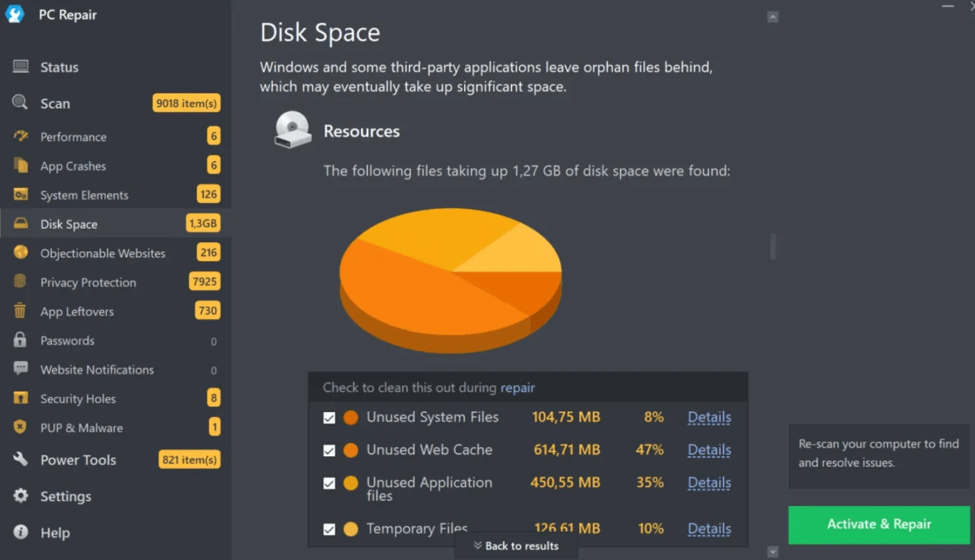Viewport: 975px width, 560px height.
Task: Select the System Elements icon
Action: click(21, 195)
